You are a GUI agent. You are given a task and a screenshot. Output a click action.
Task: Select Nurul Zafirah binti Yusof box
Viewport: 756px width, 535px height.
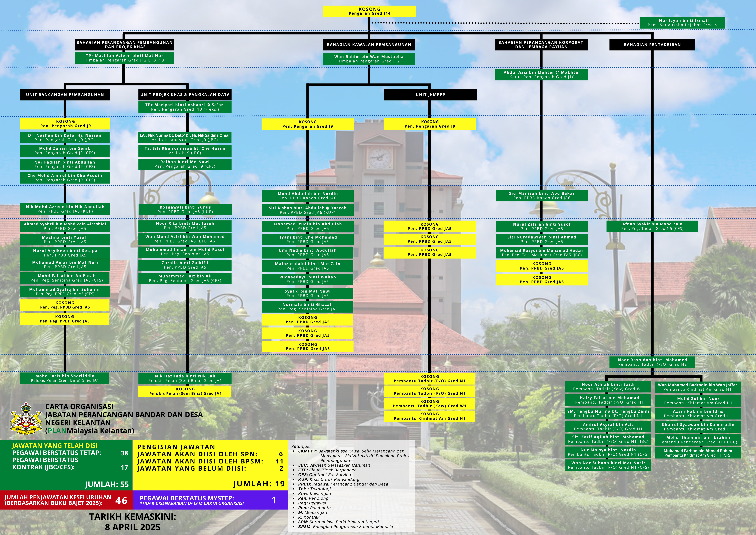[x=542, y=227]
